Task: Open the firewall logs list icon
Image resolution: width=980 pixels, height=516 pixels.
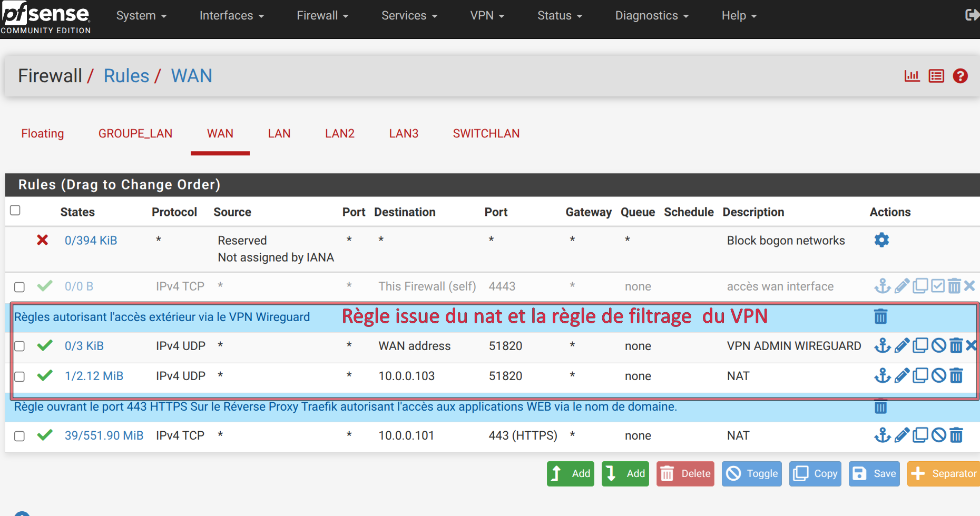Action: [x=936, y=76]
